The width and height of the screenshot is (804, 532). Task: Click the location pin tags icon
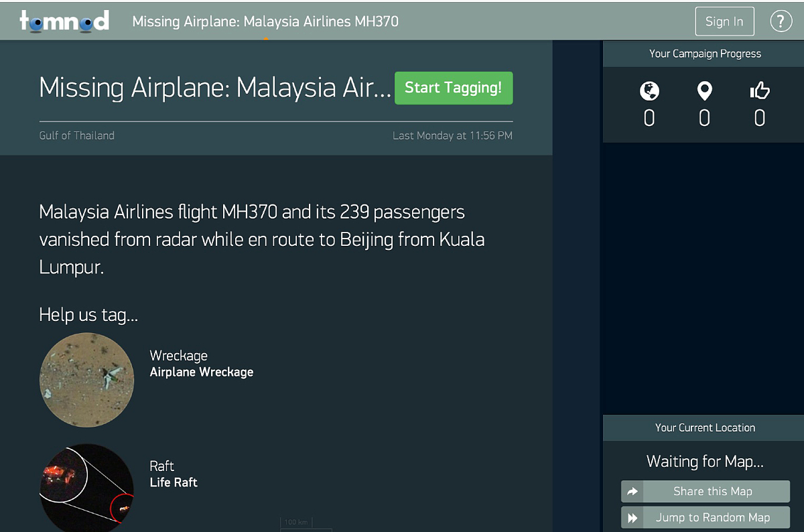(704, 91)
